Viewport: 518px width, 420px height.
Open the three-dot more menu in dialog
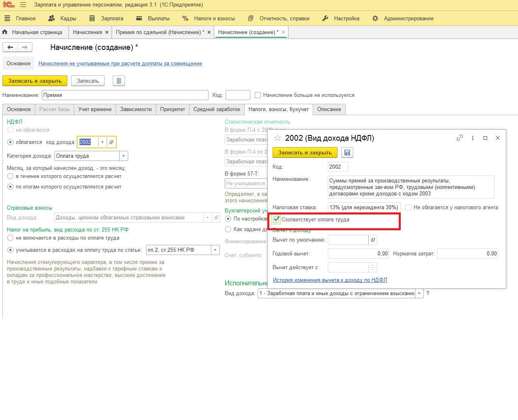pos(473,138)
